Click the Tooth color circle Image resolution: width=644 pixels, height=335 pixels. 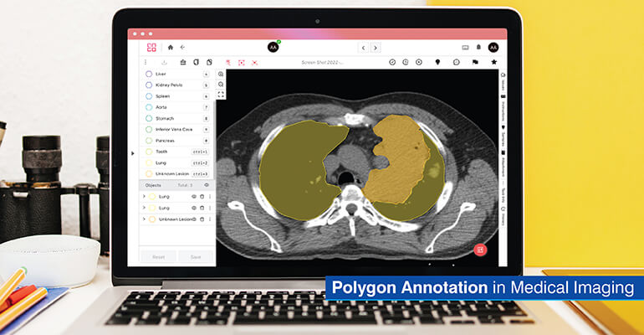149,152
